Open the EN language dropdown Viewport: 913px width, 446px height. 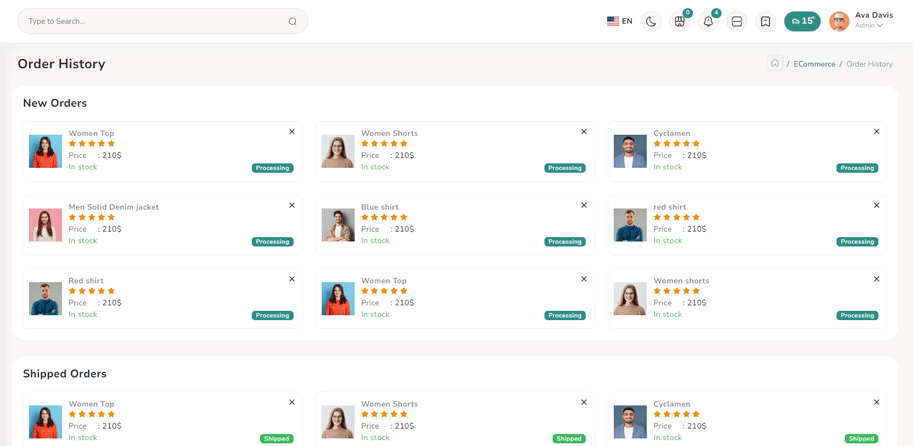click(x=619, y=21)
